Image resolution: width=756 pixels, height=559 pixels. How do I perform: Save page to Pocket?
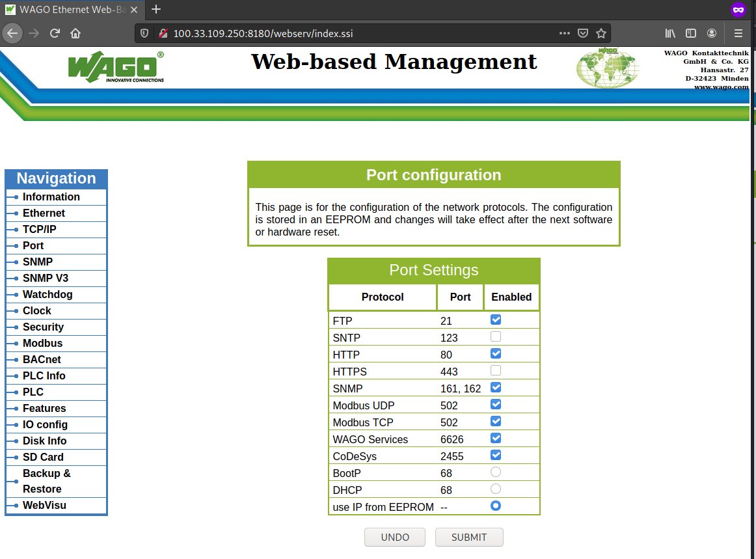(583, 33)
